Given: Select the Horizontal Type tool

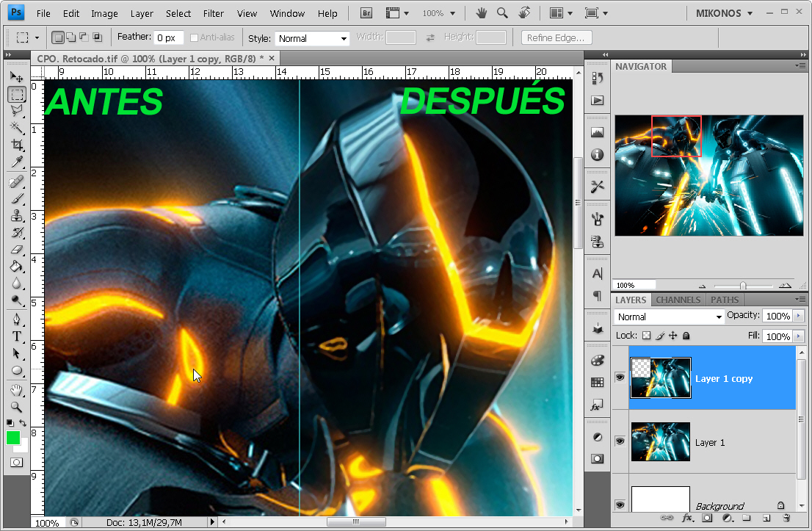Looking at the screenshot, I should click(16, 336).
